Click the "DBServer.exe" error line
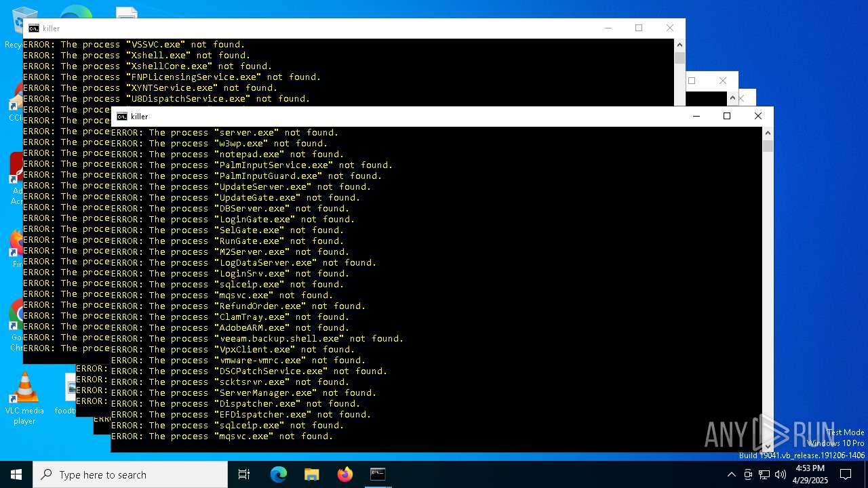The width and height of the screenshot is (868, 488). point(231,209)
